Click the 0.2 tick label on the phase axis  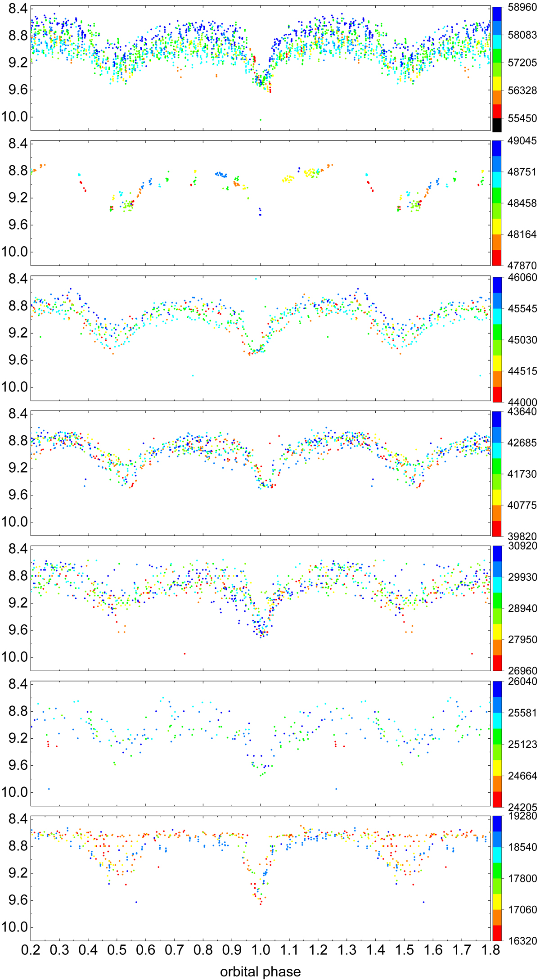[31, 949]
